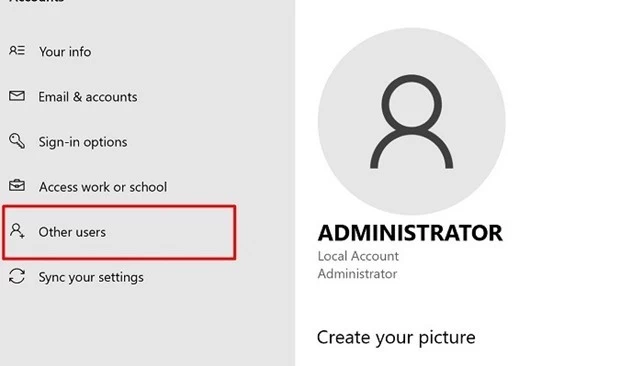The image size is (643, 366).
Task: Click the Local Account text
Action: click(358, 256)
